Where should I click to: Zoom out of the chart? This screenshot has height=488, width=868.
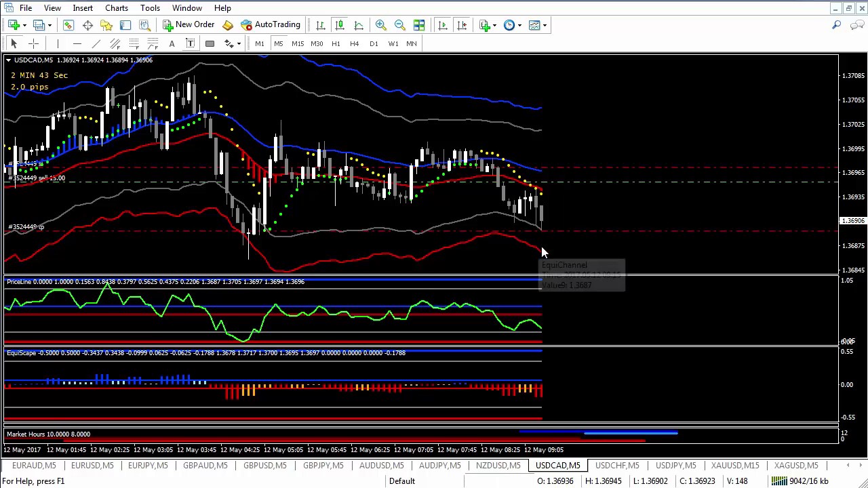pos(400,25)
